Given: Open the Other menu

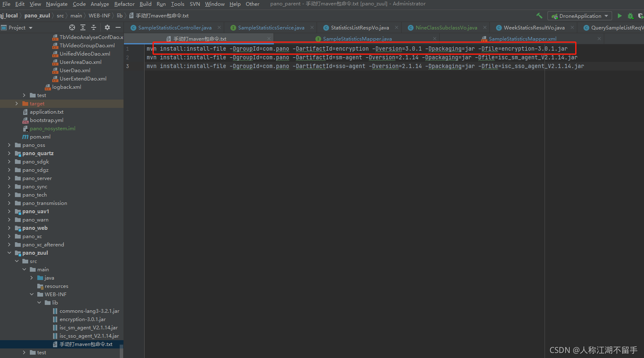Looking at the screenshot, I should tap(252, 4).
